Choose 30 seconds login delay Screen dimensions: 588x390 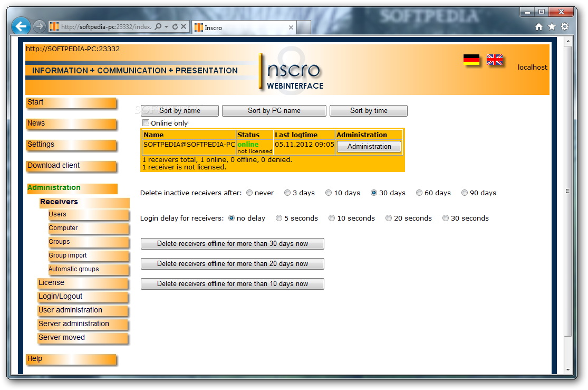(x=446, y=218)
